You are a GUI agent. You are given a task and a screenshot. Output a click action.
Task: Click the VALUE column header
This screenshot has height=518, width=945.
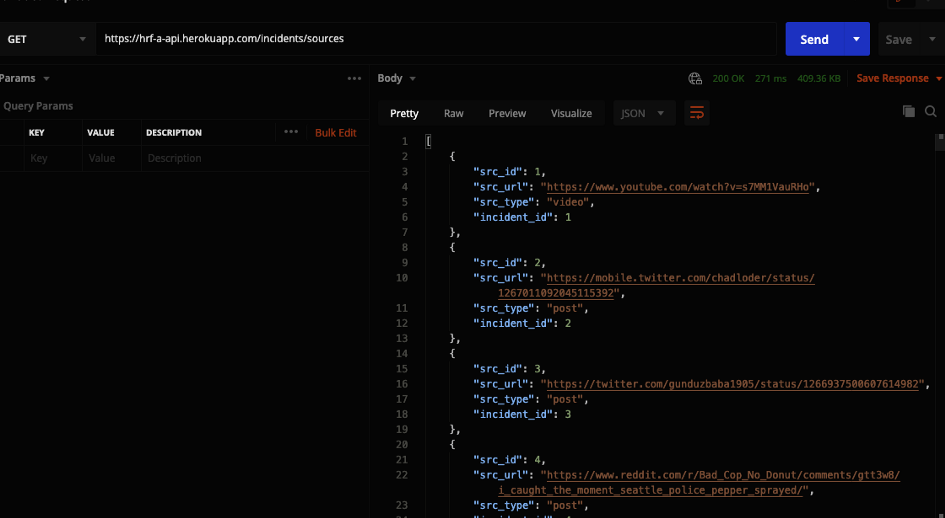click(x=101, y=133)
